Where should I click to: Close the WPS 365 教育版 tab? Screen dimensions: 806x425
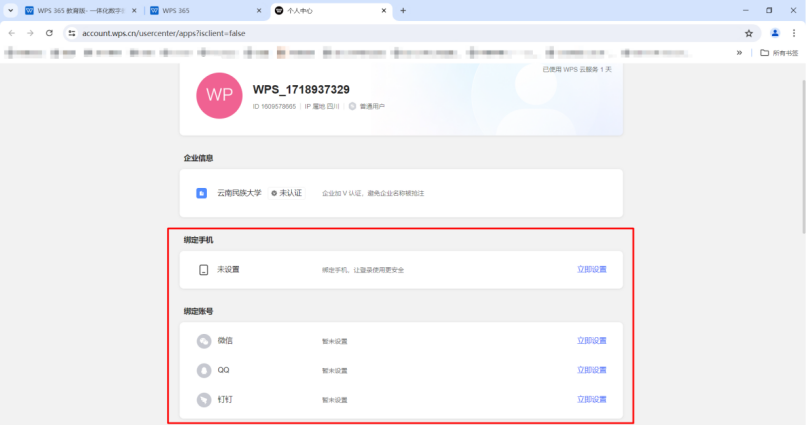pos(134,10)
